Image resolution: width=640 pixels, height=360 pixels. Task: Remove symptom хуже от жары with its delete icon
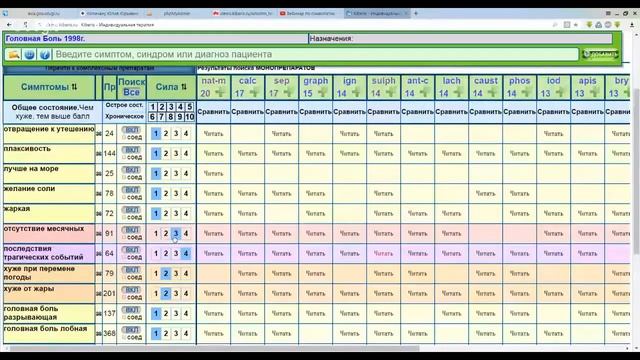coord(98,294)
